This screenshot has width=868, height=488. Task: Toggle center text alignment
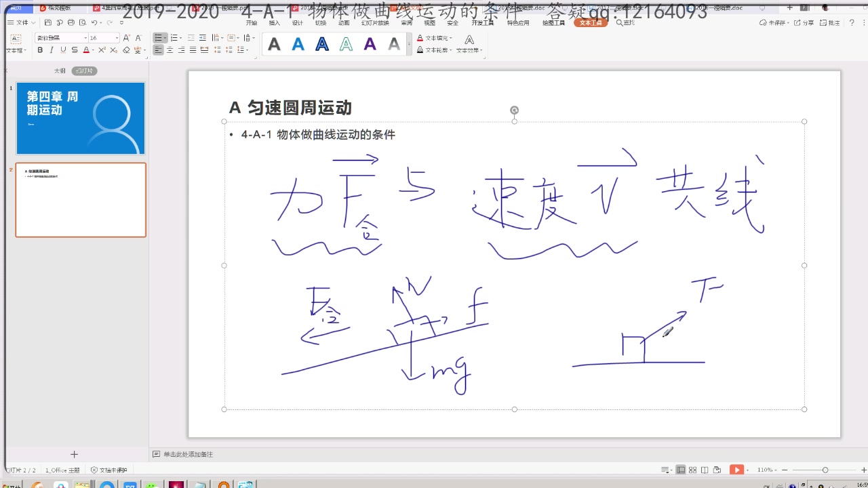coord(171,49)
